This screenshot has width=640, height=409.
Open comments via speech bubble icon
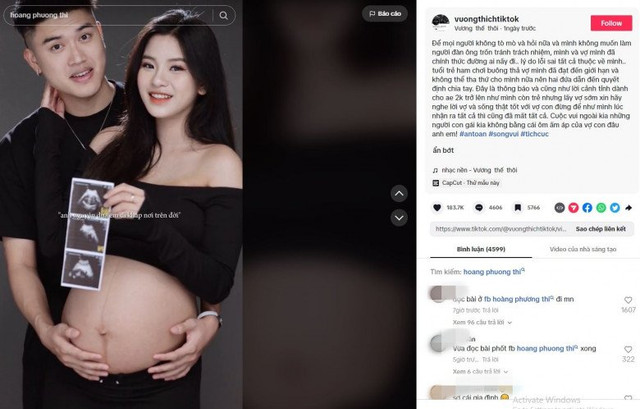479,208
